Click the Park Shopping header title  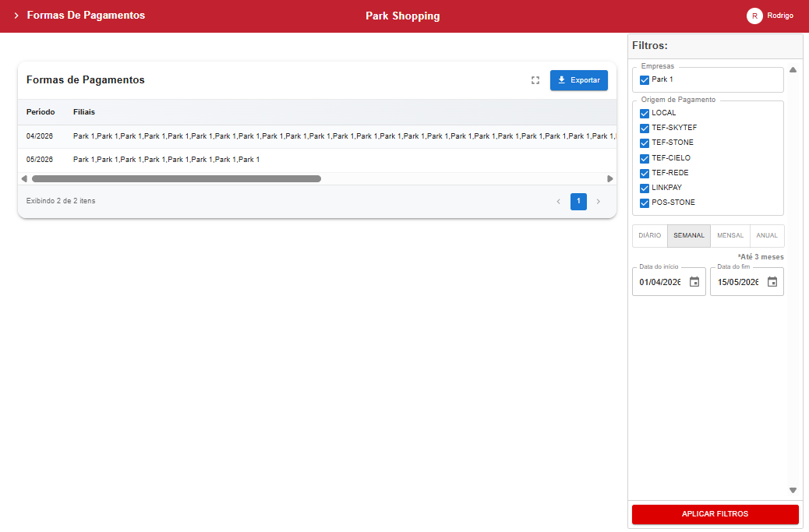pos(402,16)
